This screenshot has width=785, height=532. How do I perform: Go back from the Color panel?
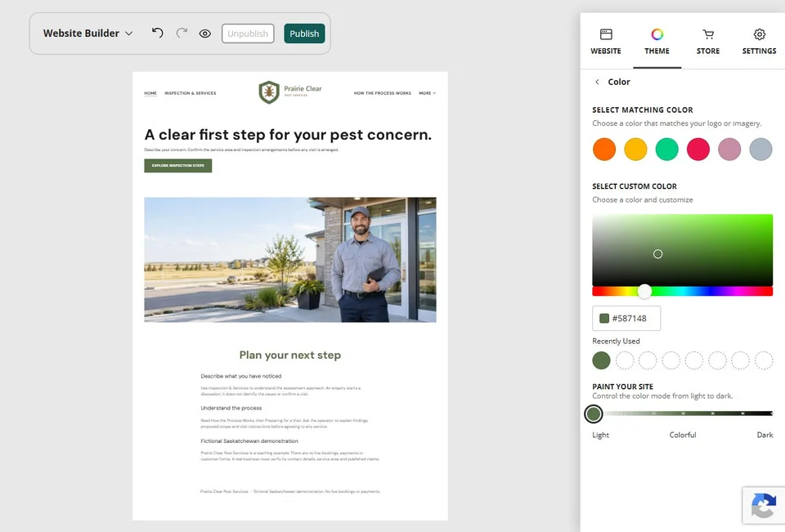click(597, 82)
